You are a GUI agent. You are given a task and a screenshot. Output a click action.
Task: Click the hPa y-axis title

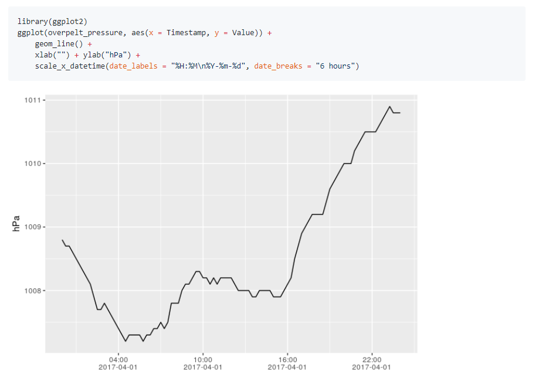coord(16,224)
